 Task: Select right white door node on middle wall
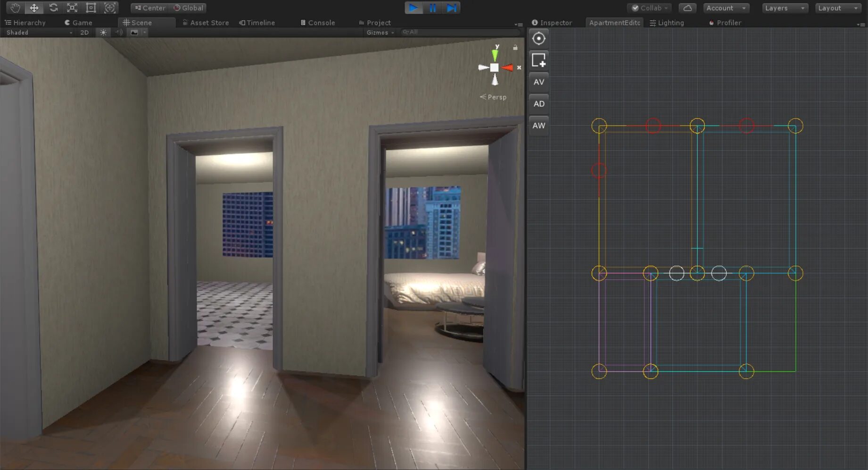pyautogui.click(x=719, y=273)
